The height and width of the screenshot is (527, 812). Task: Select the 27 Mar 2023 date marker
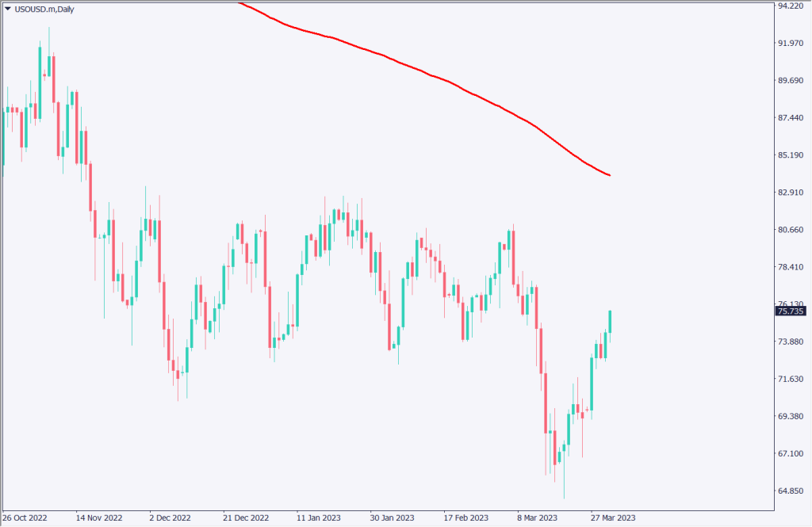[x=613, y=517]
